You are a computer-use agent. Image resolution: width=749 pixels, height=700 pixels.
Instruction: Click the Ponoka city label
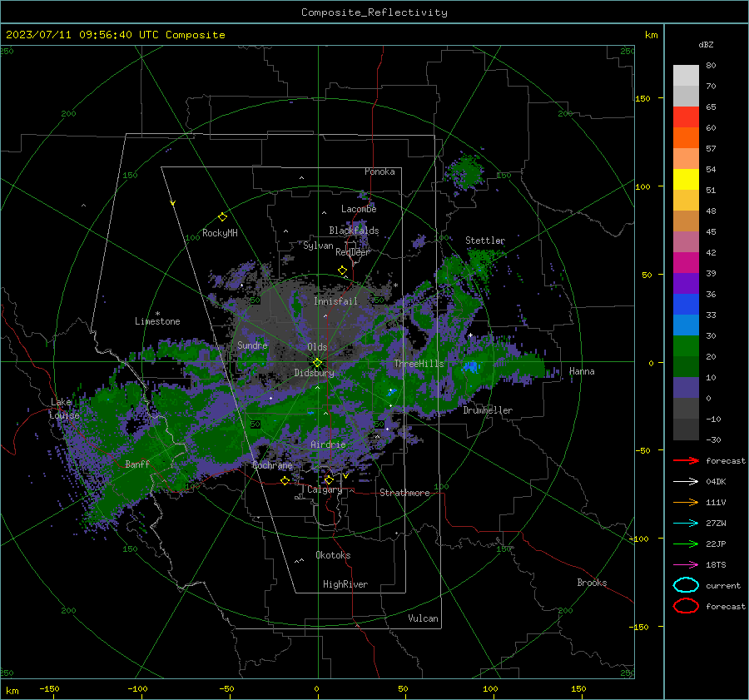tap(379, 171)
